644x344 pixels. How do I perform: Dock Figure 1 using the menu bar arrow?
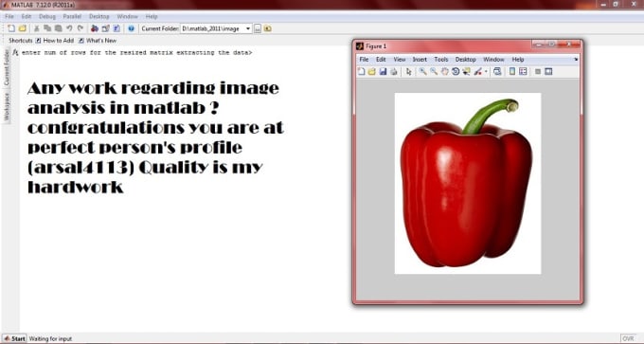(x=576, y=60)
